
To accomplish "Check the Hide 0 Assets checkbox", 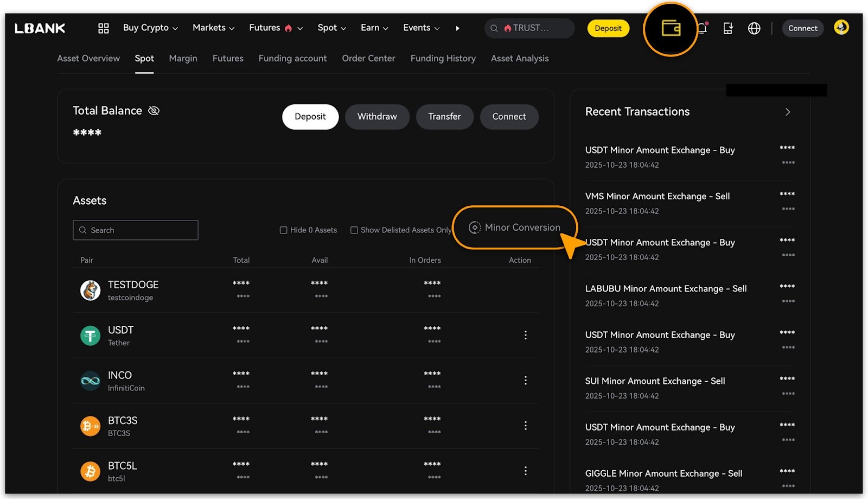I will [x=283, y=230].
